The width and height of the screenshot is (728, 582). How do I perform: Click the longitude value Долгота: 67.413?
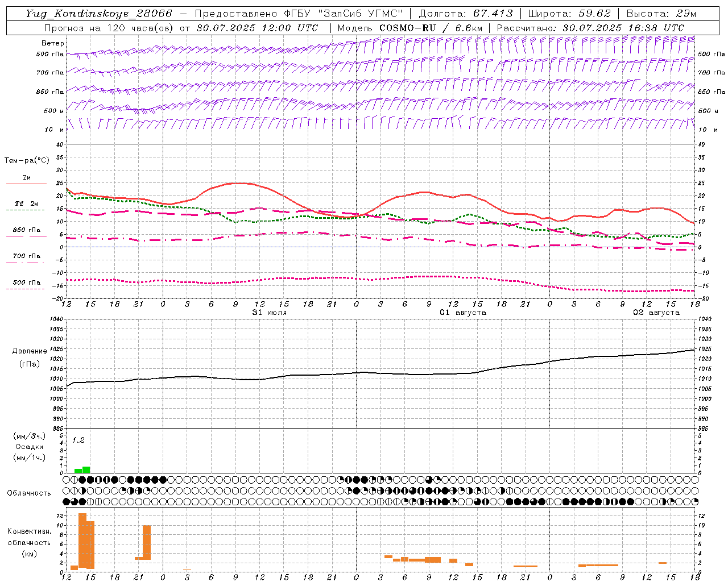(x=465, y=14)
